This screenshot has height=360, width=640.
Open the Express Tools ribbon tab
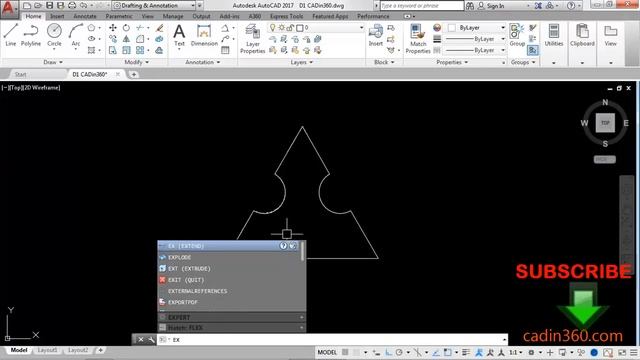point(287,16)
